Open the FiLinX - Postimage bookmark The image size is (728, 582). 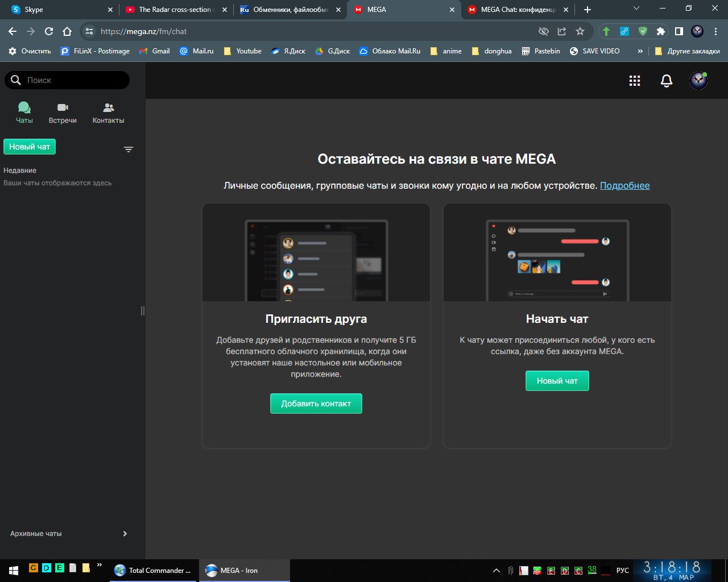click(95, 51)
